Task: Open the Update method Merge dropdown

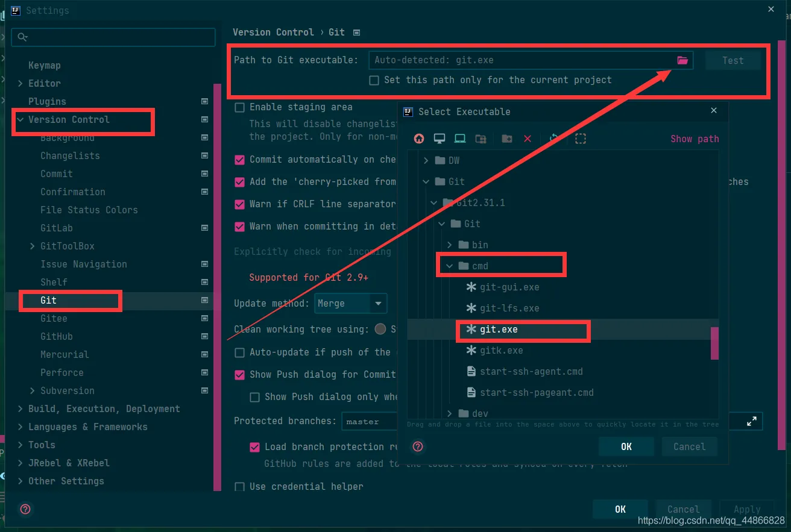Action: (x=350, y=303)
